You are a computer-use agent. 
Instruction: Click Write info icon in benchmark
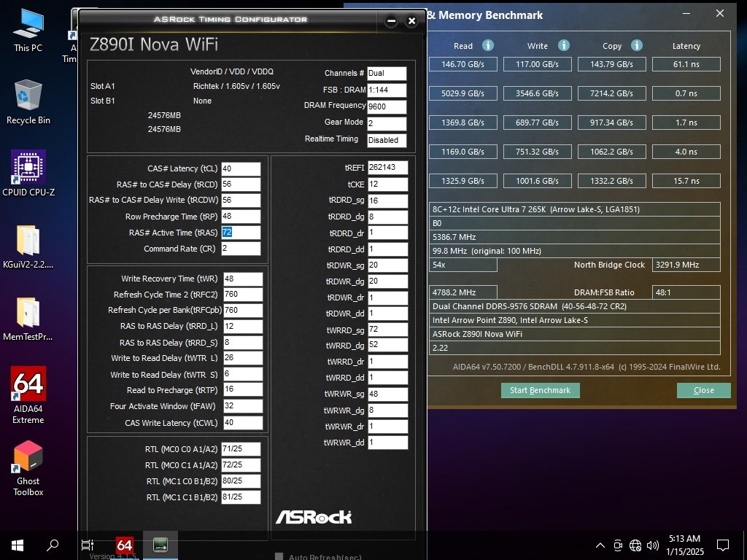click(564, 45)
